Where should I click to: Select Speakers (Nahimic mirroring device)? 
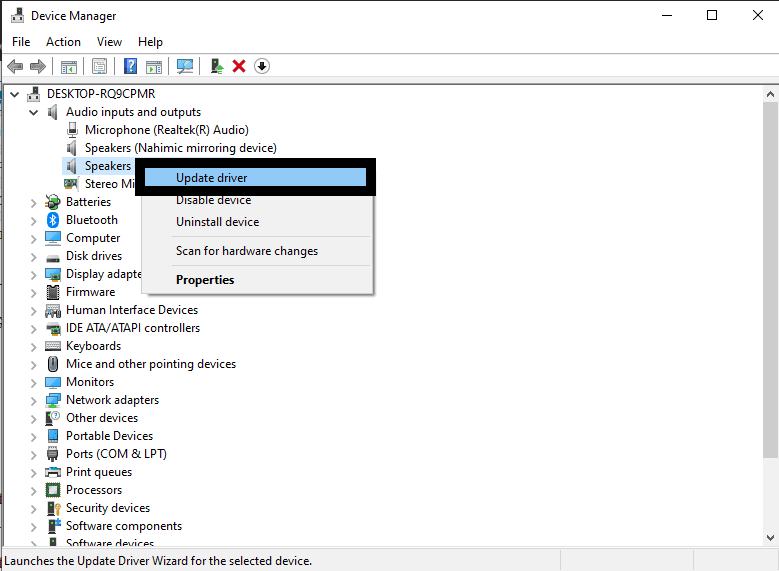[180, 148]
